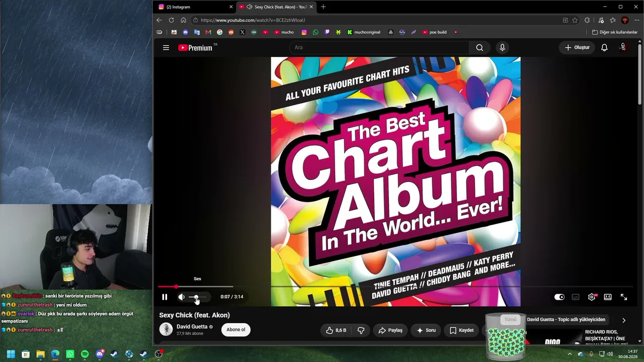Open Diğer sık kullanılanlar bookmarks folder
This screenshot has width=644, height=362.
tap(615, 32)
